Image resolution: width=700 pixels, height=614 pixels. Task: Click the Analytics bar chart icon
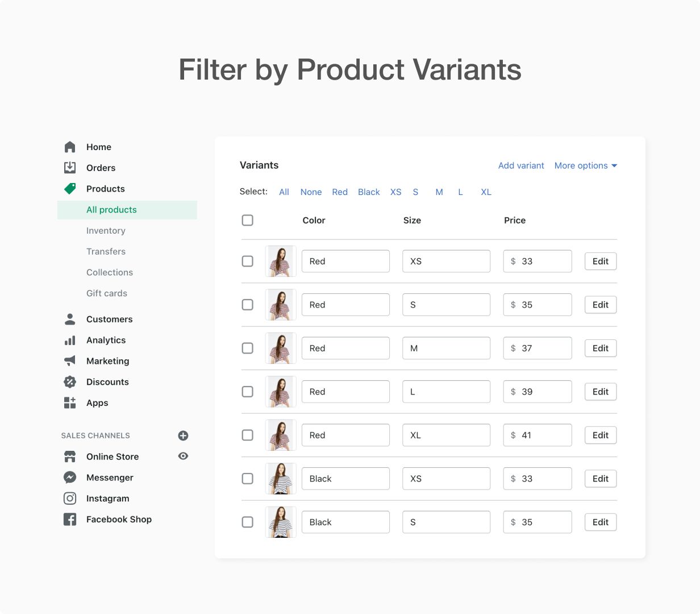(x=70, y=341)
